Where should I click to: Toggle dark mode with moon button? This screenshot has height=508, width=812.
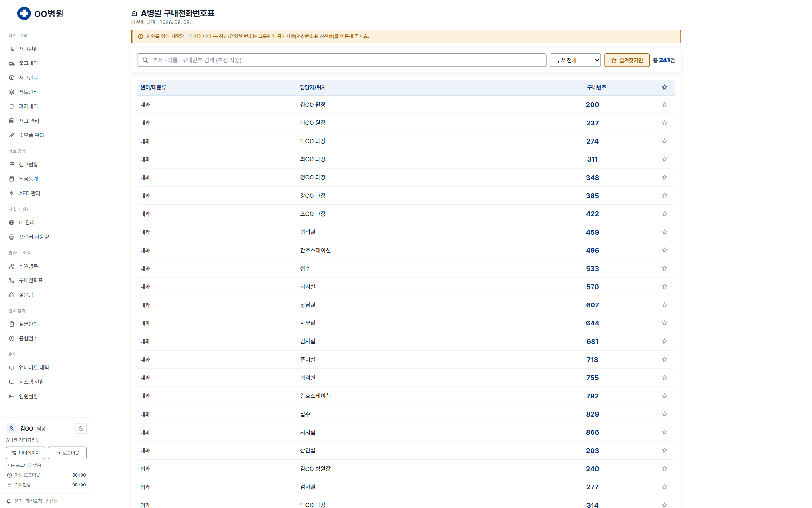click(81, 428)
